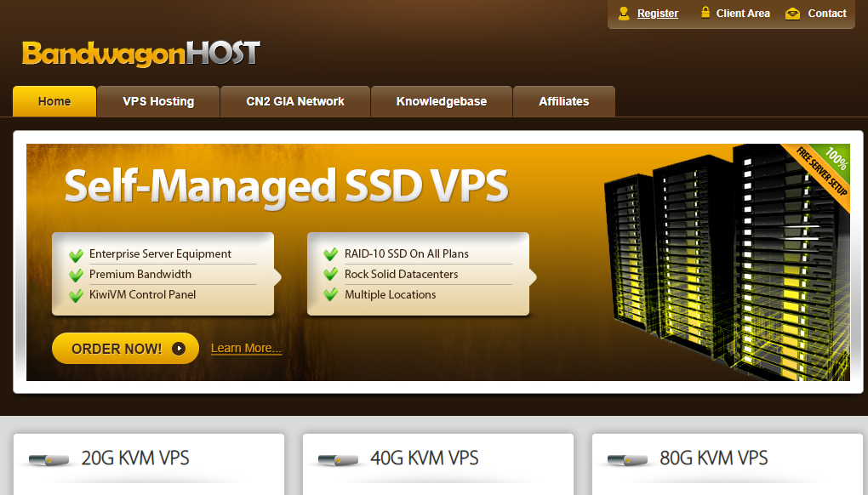Select the 80G KVM VPS plan heading

[714, 458]
